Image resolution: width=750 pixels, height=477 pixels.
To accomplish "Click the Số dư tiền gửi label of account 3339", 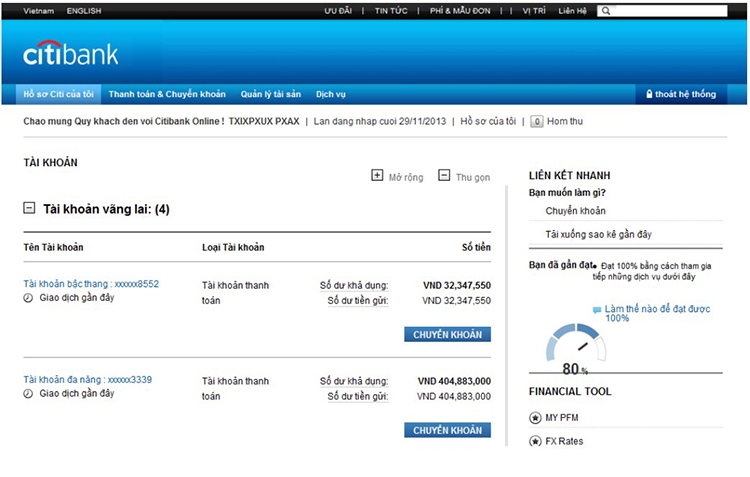I will [x=358, y=397].
